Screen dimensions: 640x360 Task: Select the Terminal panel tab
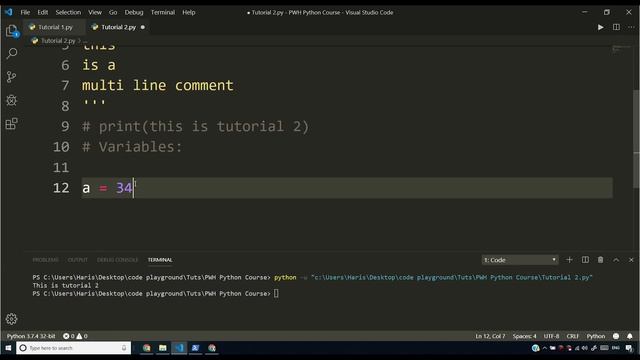(160, 260)
